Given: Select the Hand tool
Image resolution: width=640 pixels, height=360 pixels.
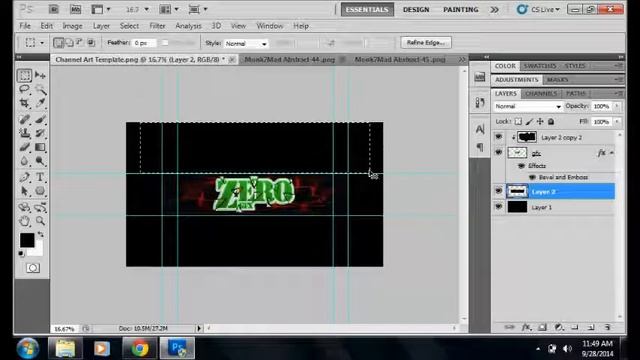Looking at the screenshot, I should click(24, 221).
